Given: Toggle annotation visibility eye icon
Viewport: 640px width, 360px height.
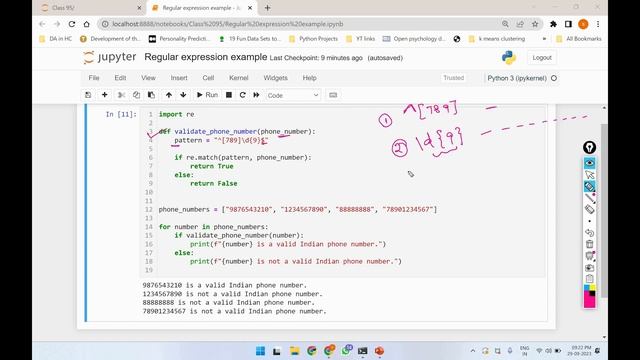Looking at the screenshot, I should (x=589, y=163).
